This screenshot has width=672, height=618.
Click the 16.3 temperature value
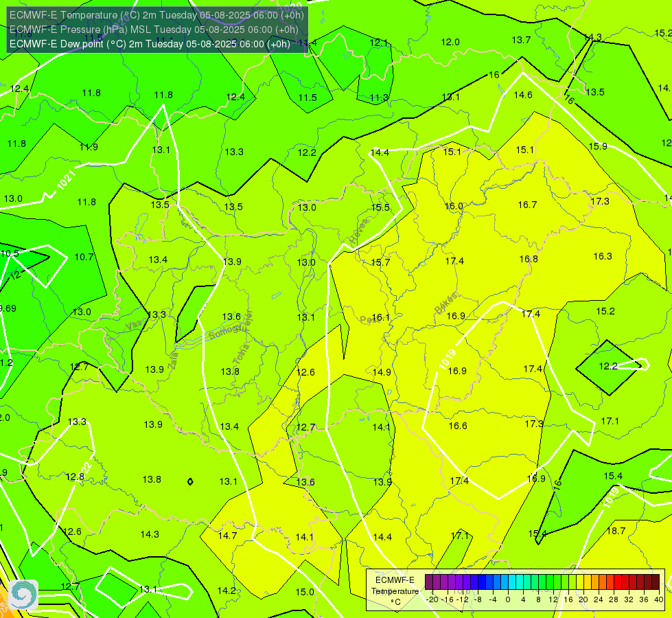pyautogui.click(x=603, y=256)
